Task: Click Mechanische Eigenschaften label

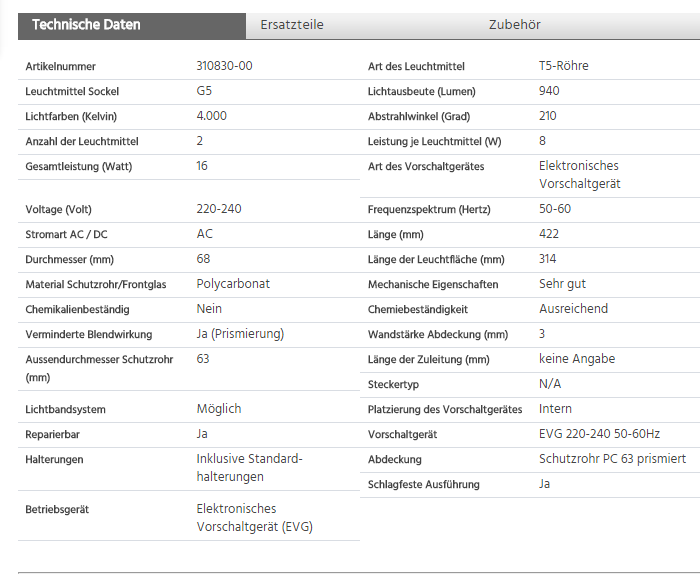Action: [x=433, y=284]
